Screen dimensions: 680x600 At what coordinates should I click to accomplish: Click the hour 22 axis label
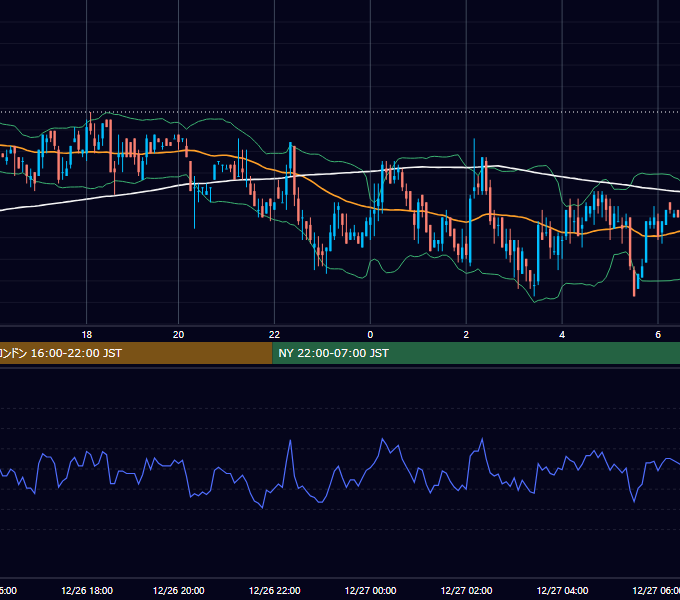(x=274, y=334)
